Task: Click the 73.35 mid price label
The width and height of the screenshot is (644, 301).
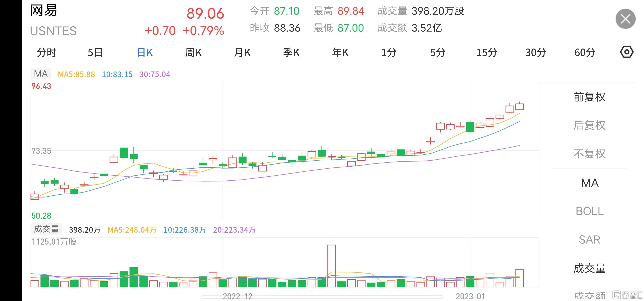Action: tap(41, 151)
